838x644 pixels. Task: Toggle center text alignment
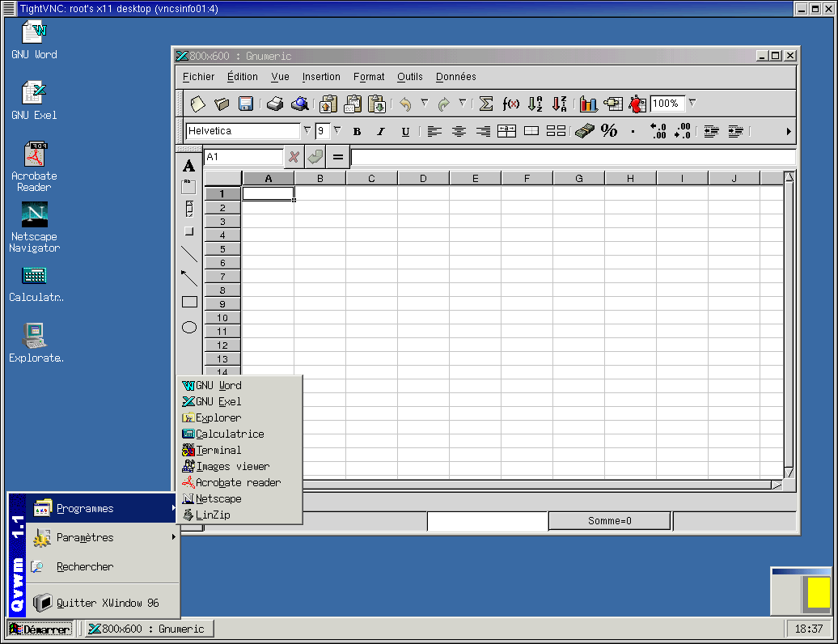tap(459, 131)
